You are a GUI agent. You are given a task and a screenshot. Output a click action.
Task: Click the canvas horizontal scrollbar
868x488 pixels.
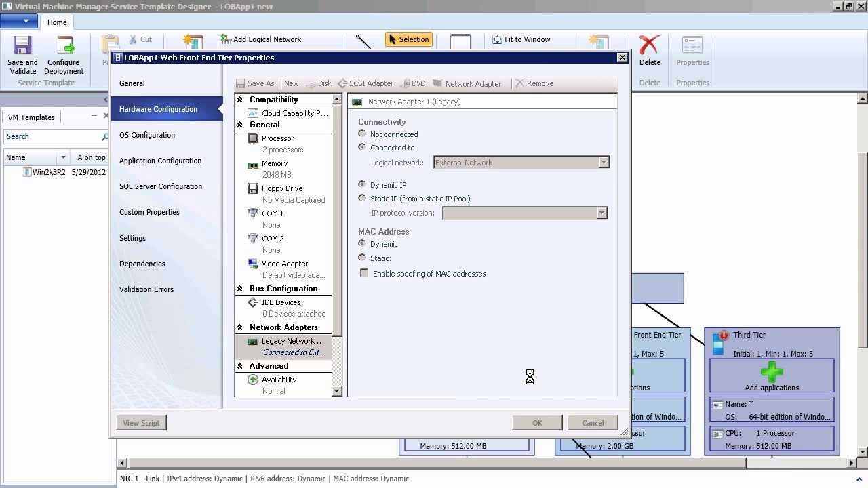coord(438,463)
